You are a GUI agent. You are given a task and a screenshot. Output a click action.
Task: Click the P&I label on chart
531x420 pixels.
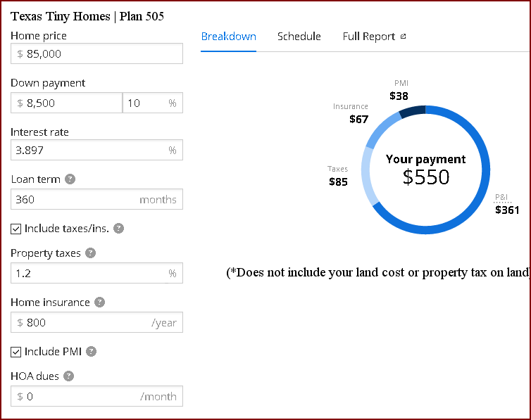pyautogui.click(x=501, y=198)
